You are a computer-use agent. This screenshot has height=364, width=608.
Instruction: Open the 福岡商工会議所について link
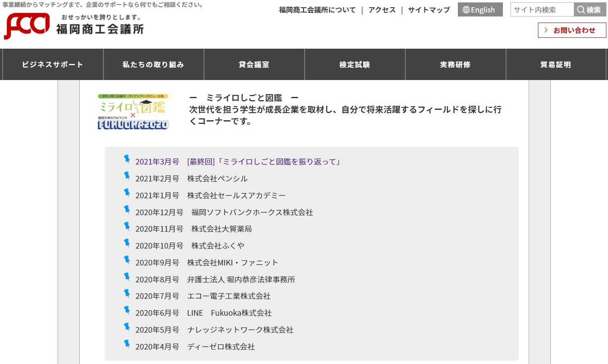click(x=317, y=10)
